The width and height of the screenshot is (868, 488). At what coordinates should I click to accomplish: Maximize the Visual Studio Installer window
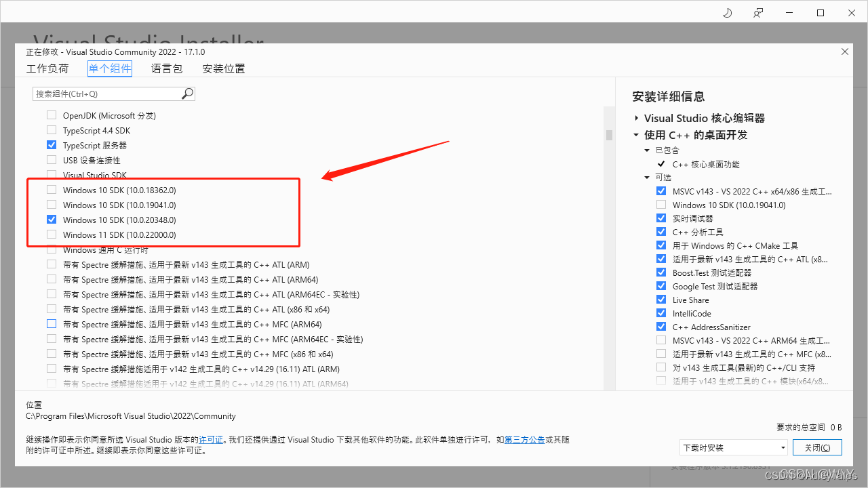(x=821, y=13)
